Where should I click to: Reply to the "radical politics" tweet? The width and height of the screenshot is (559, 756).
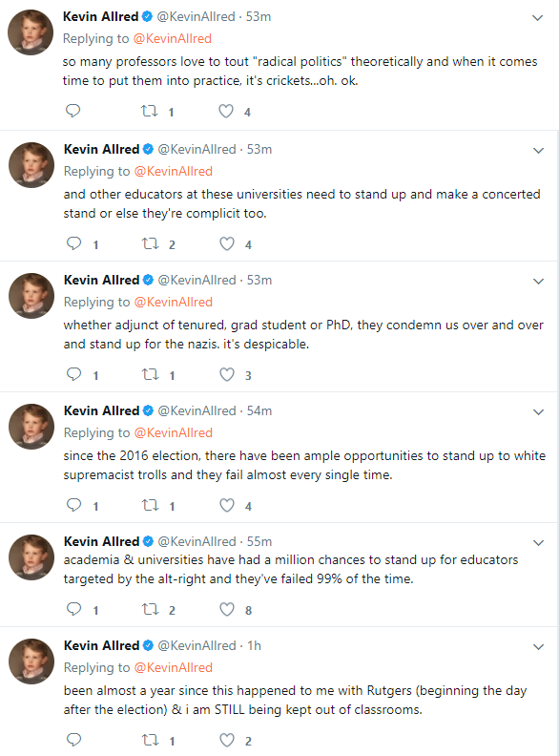click(72, 111)
